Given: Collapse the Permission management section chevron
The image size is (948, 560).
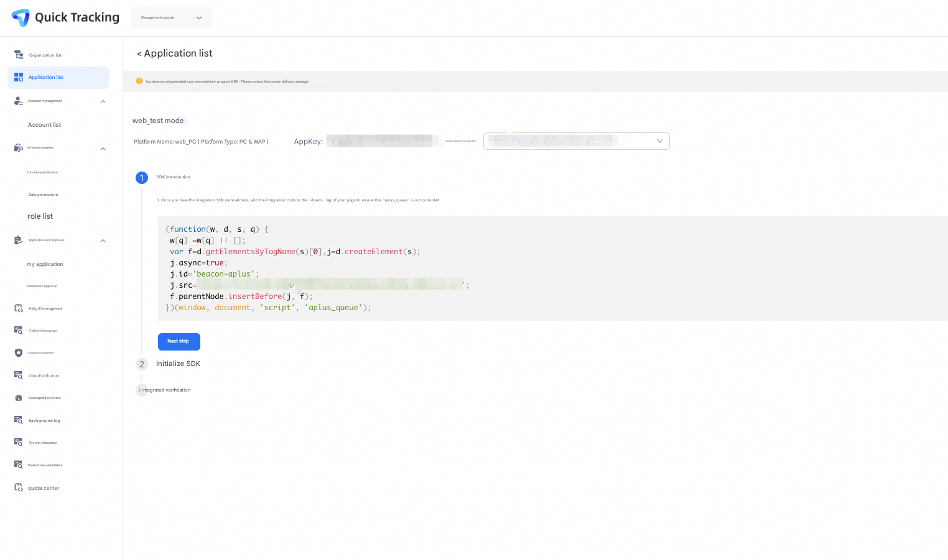Looking at the screenshot, I should (x=103, y=149).
